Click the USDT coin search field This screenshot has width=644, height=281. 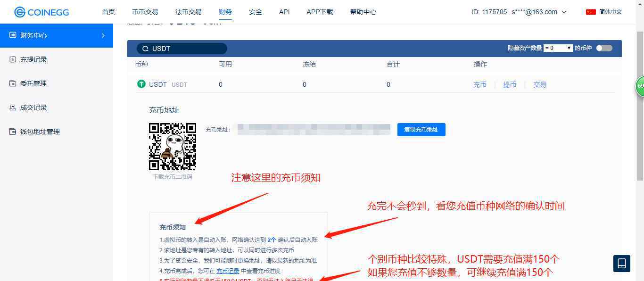click(182, 49)
